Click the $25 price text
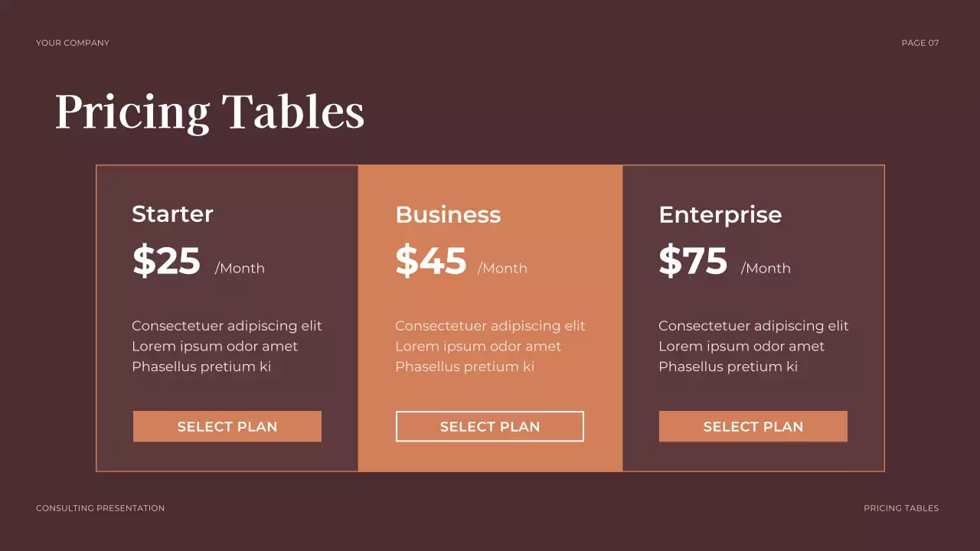980x551 pixels. (x=166, y=261)
